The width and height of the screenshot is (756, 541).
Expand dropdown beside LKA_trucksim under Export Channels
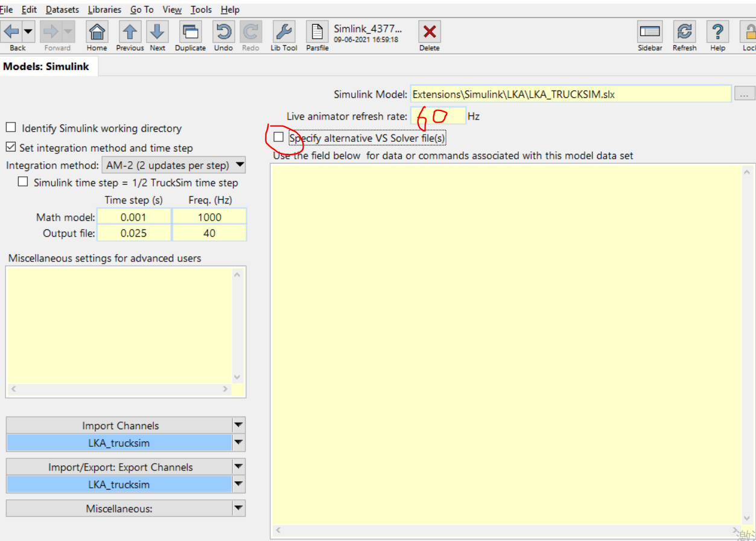pyautogui.click(x=239, y=484)
